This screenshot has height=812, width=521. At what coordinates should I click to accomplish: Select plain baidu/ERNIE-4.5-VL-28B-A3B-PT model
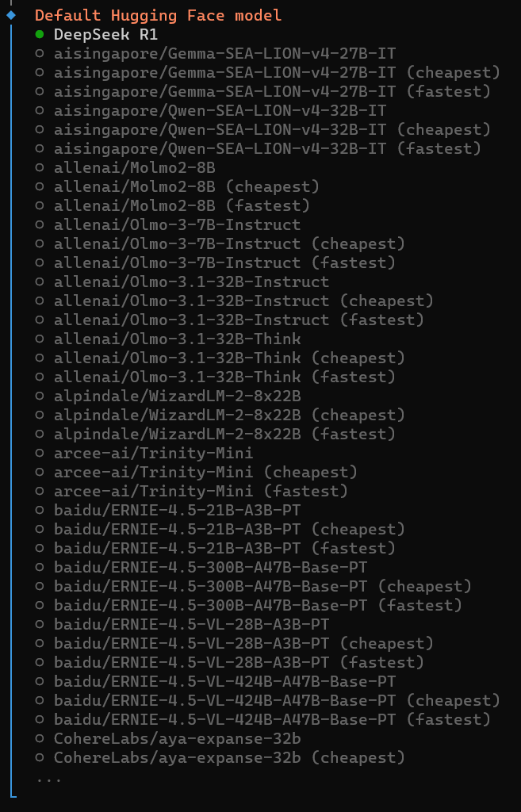pos(191,625)
